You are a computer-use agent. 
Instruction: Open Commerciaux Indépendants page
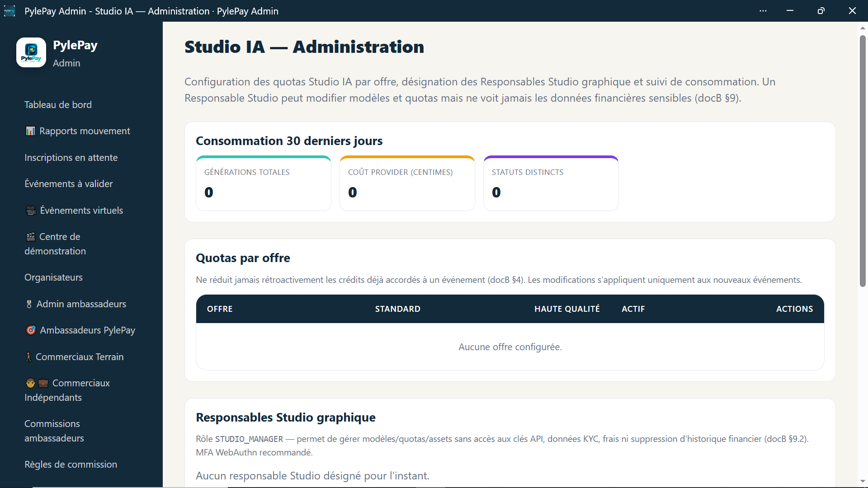click(67, 390)
